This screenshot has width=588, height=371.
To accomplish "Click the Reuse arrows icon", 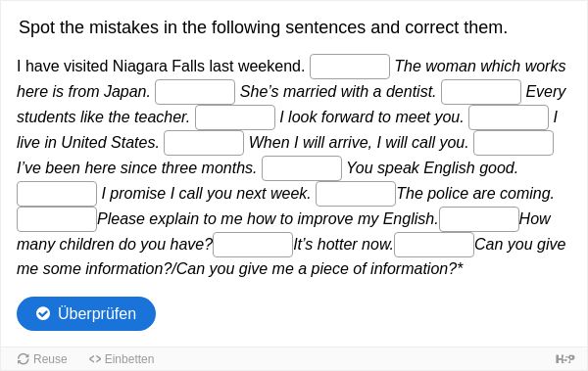I will tap(24, 359).
